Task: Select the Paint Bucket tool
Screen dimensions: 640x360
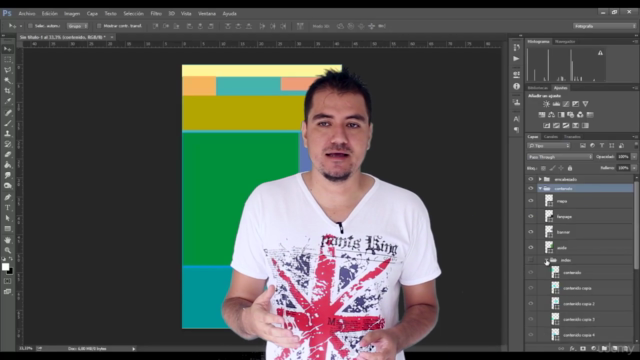Action: pos(7,165)
